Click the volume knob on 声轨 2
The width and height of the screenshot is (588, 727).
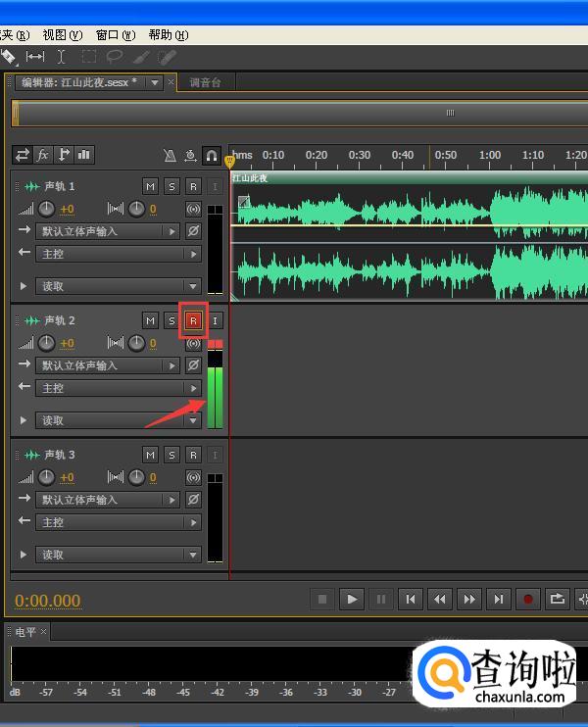point(46,343)
